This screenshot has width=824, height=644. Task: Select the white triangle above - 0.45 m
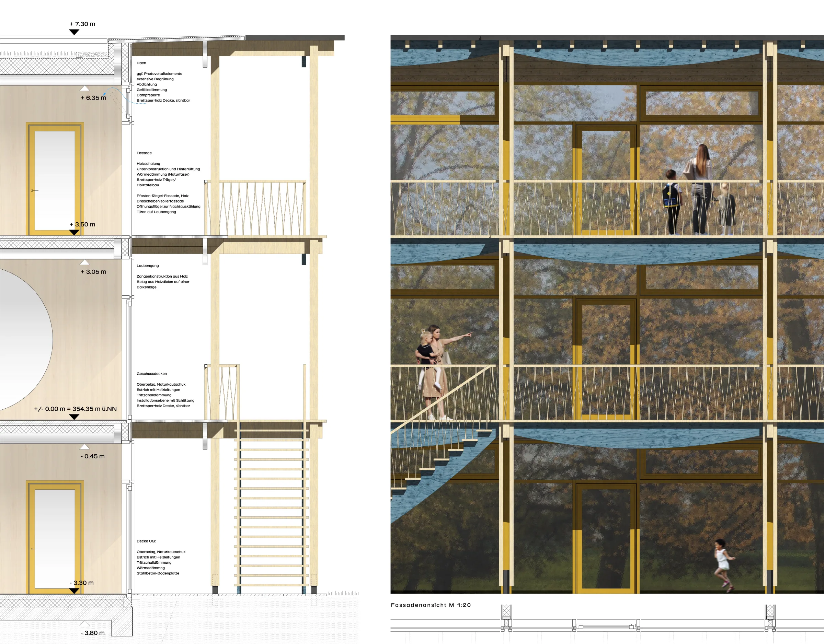[x=84, y=447]
